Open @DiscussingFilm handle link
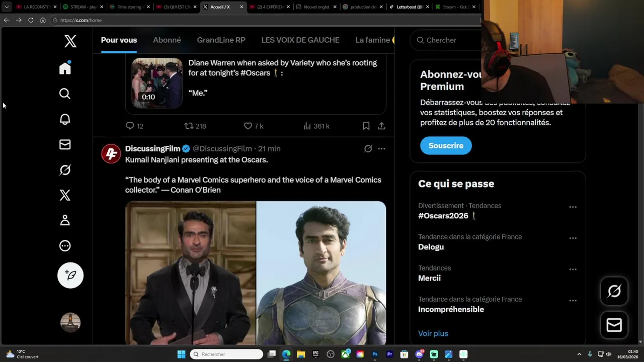 click(x=222, y=148)
